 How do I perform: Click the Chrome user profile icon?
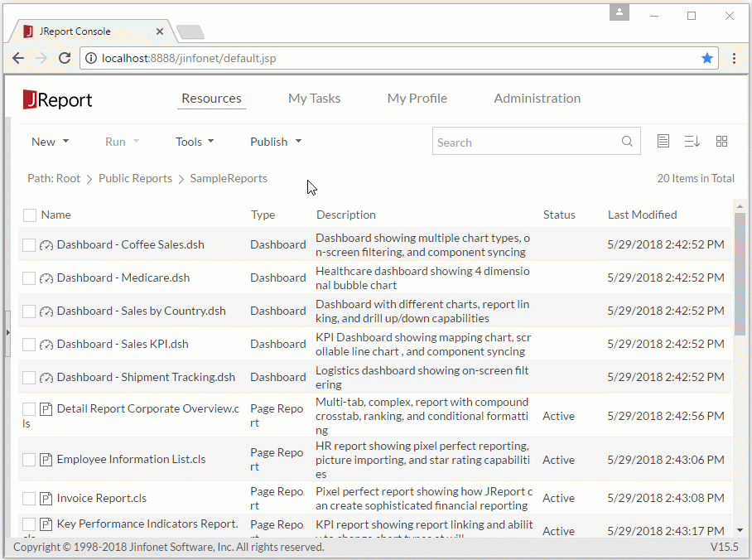point(619,13)
